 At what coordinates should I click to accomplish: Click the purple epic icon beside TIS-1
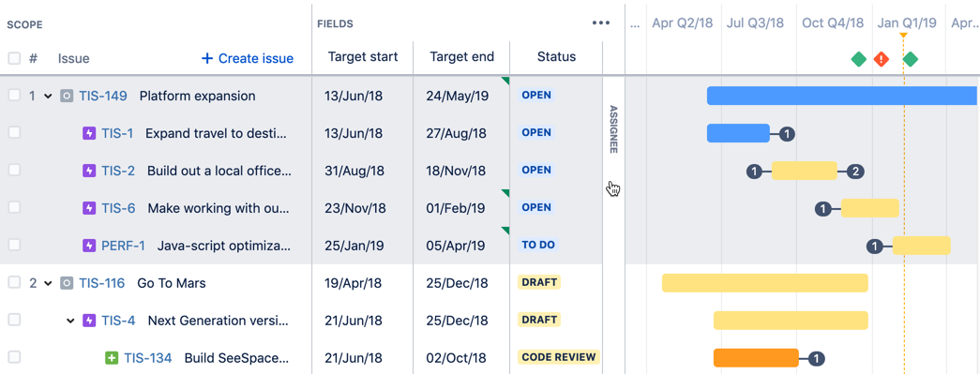89,133
